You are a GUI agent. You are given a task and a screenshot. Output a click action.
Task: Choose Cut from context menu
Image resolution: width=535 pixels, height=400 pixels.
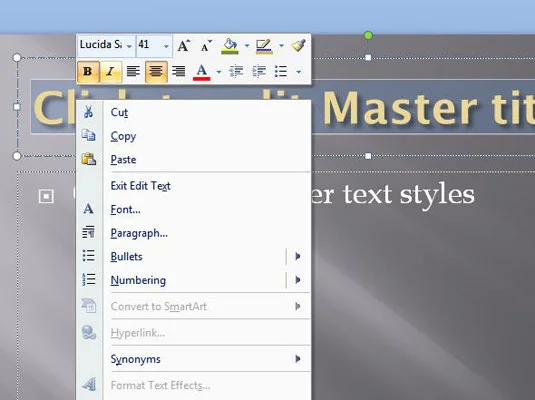point(194,112)
